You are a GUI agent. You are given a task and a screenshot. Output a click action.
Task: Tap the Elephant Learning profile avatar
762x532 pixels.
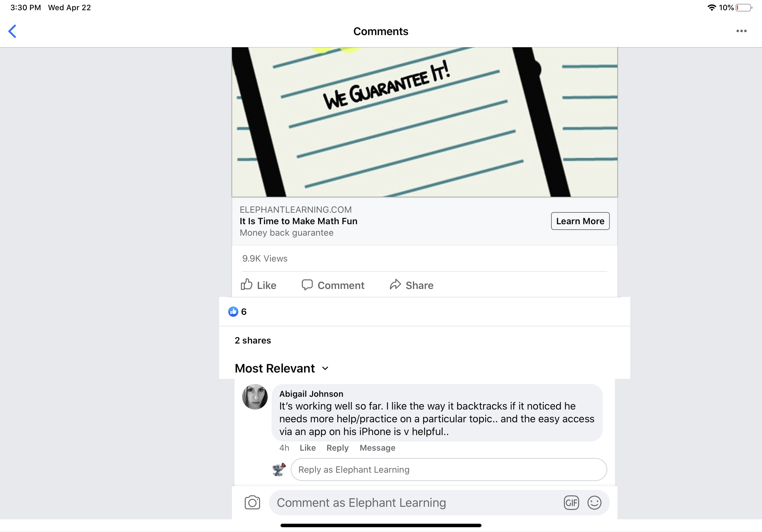tap(279, 469)
